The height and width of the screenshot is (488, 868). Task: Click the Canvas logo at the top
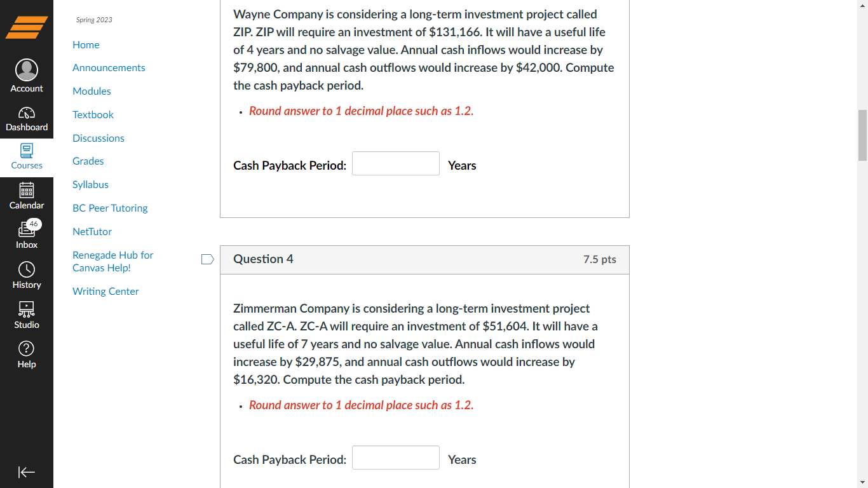(x=27, y=27)
